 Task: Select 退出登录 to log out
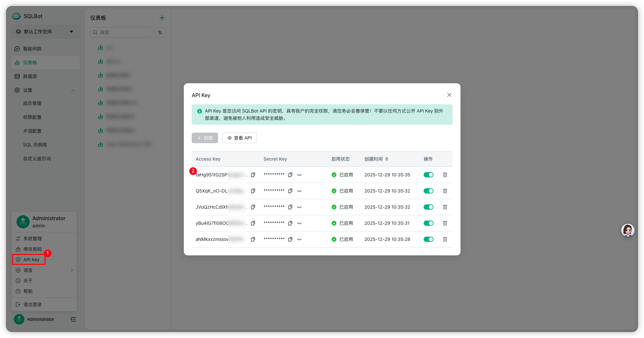point(32,304)
